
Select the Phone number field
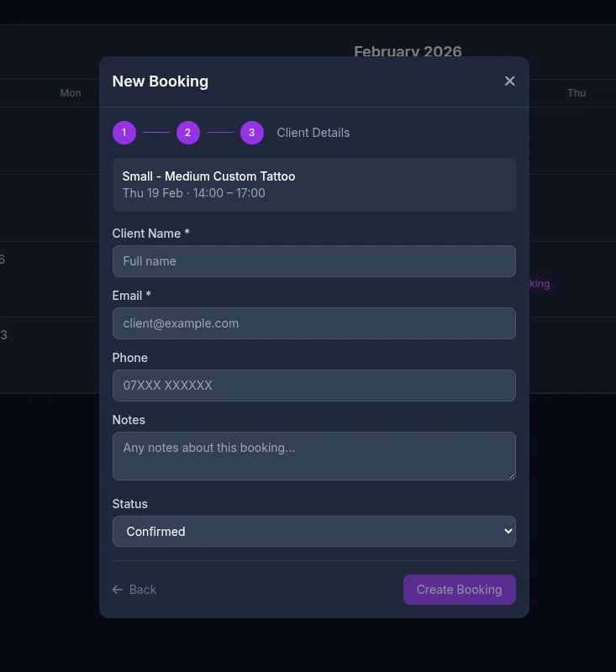pyautogui.click(x=313, y=386)
